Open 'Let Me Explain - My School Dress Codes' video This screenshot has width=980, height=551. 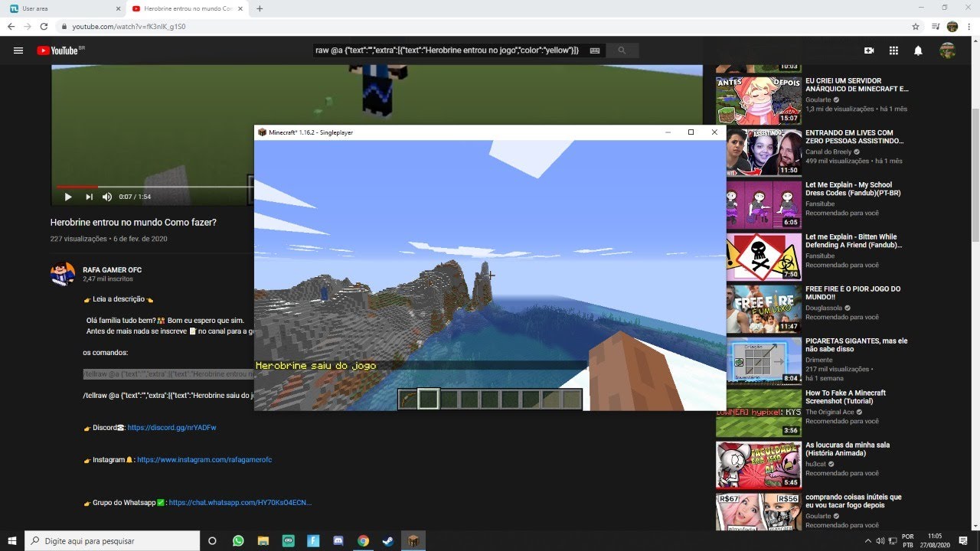853,189
